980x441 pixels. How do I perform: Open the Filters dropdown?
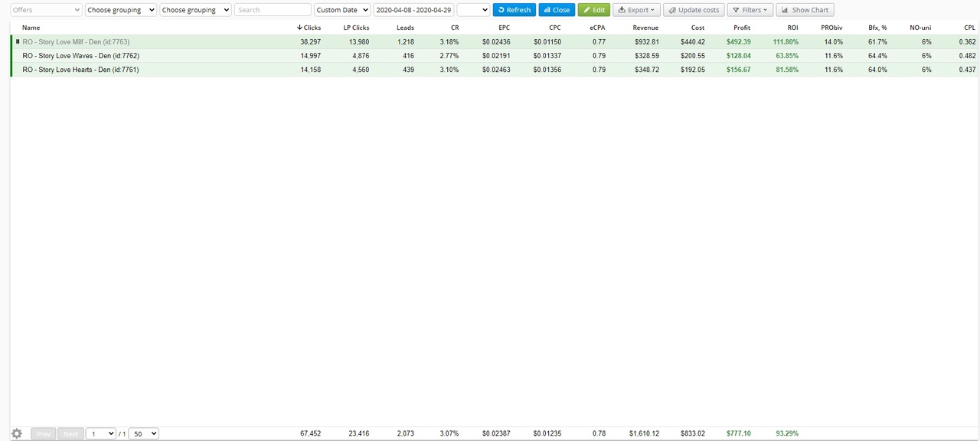(750, 10)
